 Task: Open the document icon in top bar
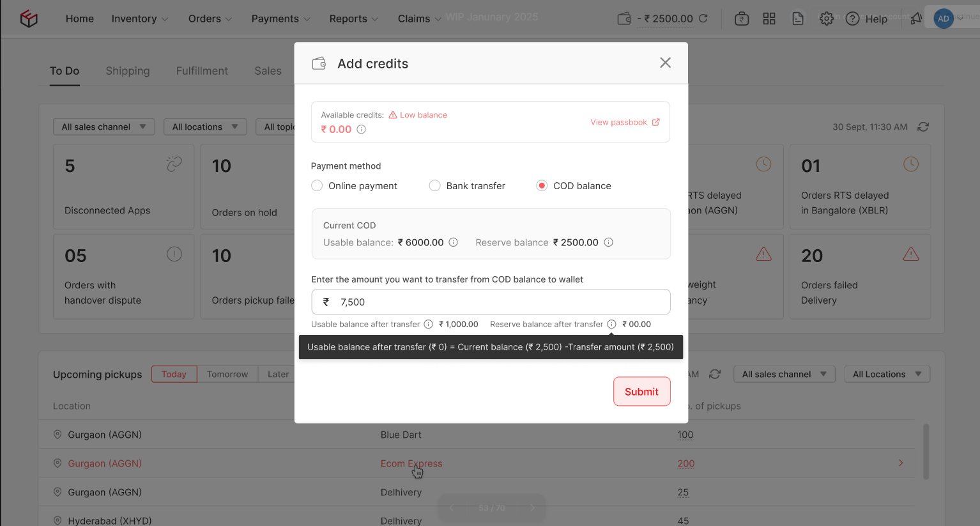[798, 19]
